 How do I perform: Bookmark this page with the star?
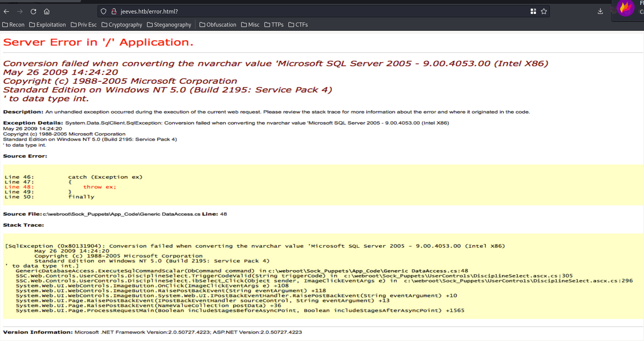pyautogui.click(x=544, y=12)
